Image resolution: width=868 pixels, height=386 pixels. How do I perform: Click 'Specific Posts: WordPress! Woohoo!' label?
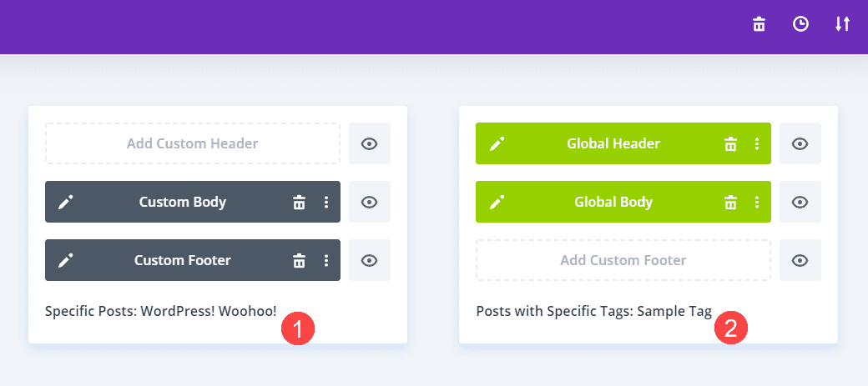point(160,311)
